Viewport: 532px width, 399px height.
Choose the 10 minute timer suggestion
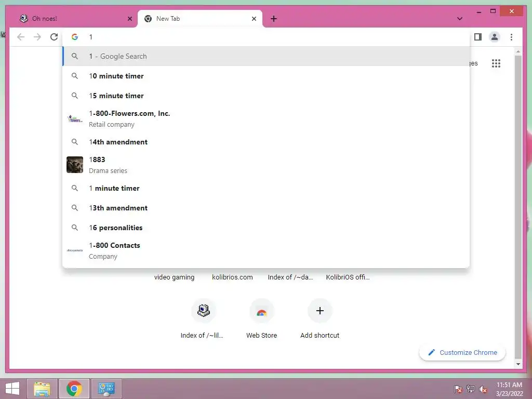pos(266,76)
